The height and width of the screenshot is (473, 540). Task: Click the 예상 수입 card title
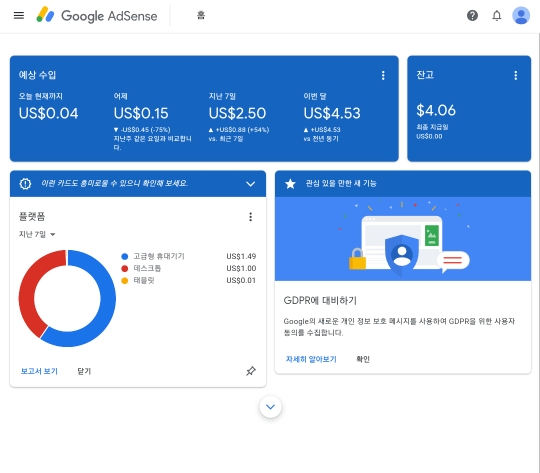(37, 75)
